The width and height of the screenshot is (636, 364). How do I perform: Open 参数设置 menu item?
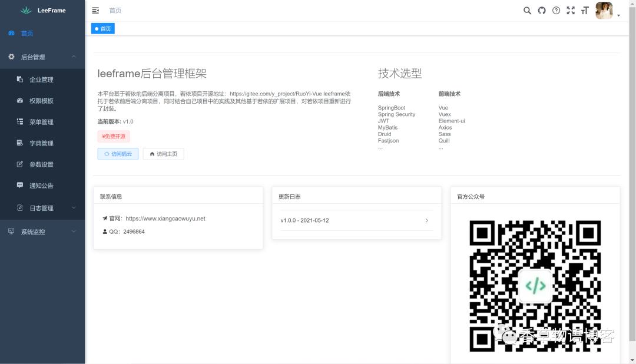click(x=42, y=164)
